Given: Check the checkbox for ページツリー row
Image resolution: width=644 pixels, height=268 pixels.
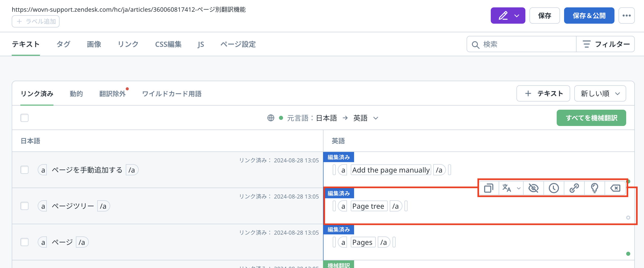Looking at the screenshot, I should click(x=24, y=206).
